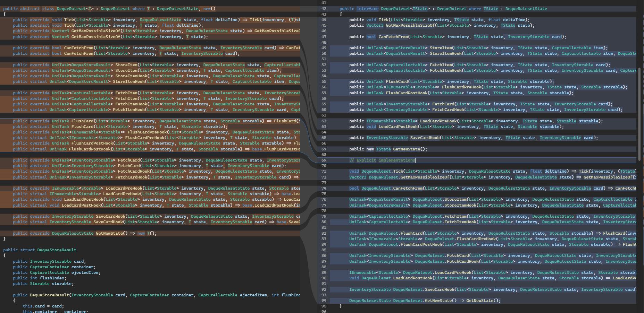
Task: Click GetNewState on line 67
Action: [407, 149]
